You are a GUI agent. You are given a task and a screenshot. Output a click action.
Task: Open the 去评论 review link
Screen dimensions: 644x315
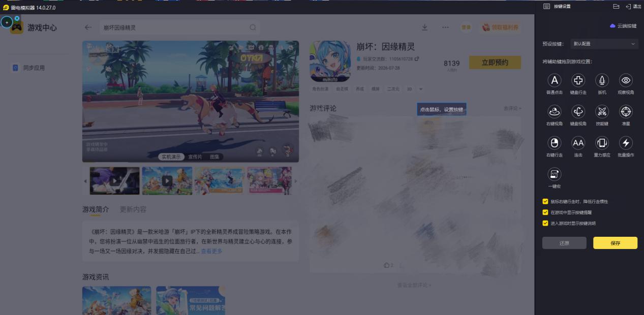point(512,108)
